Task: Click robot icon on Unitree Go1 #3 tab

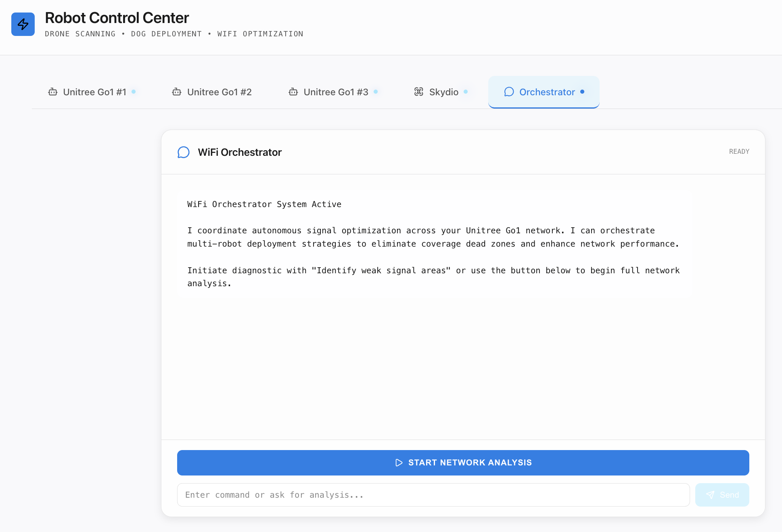Action: (293, 92)
